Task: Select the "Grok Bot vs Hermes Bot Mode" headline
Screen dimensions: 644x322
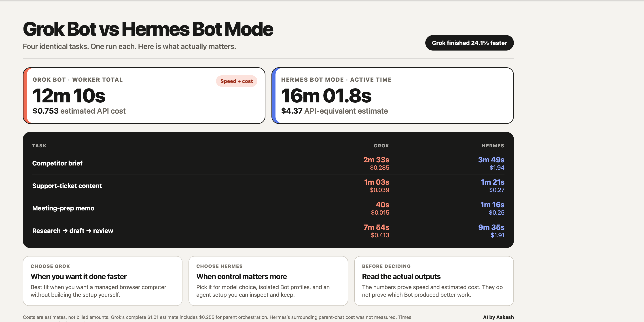Action: coord(148,29)
